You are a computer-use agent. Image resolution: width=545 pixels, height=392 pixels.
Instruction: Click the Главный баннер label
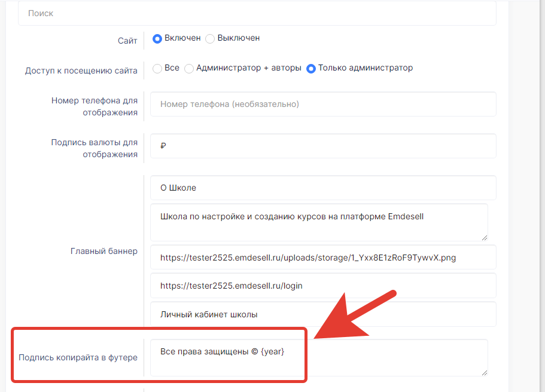104,251
